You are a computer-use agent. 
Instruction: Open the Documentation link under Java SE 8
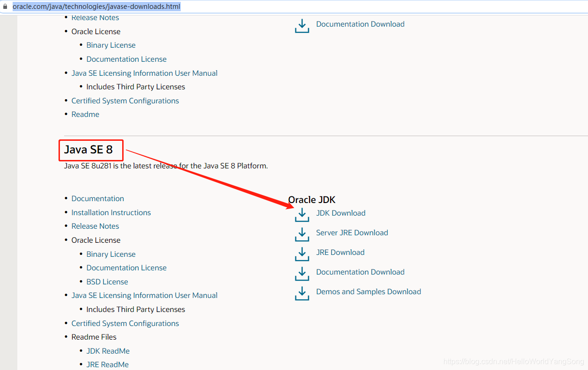98,198
